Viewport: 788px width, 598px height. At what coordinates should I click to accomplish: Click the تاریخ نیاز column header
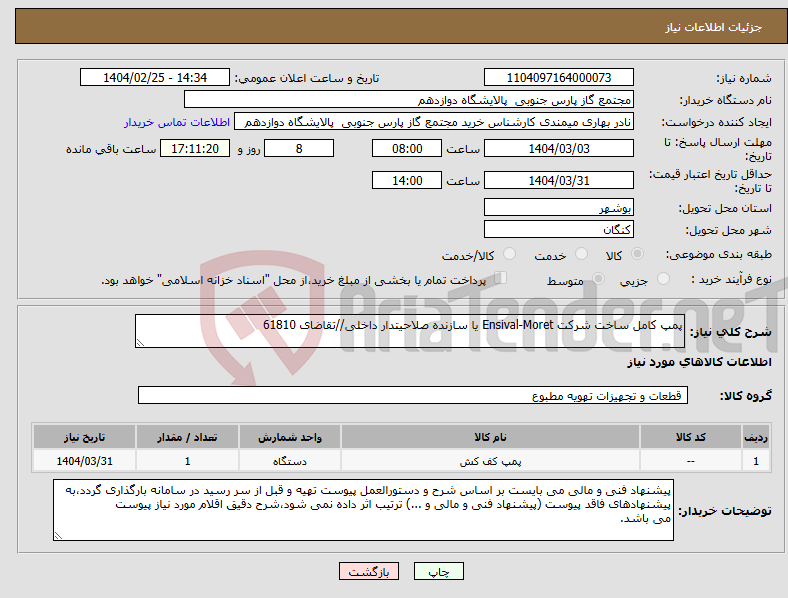coord(84,437)
